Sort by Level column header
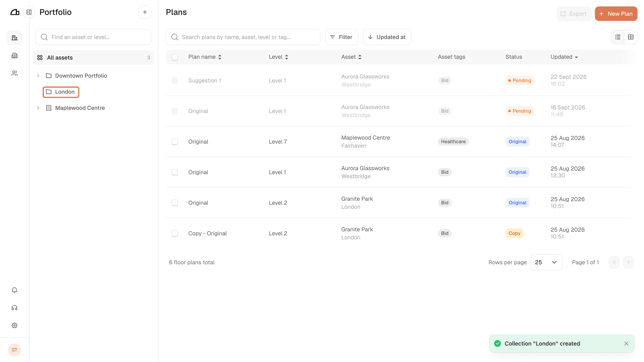Image resolution: width=644 pixels, height=362 pixels. click(x=279, y=57)
